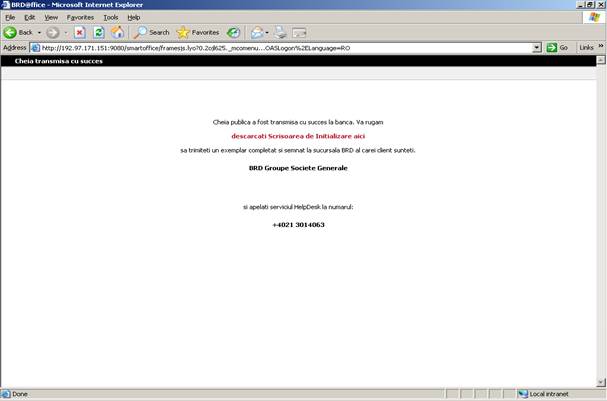The image size is (607, 401).
Task: Expand the address bar dropdown list
Action: coord(536,47)
